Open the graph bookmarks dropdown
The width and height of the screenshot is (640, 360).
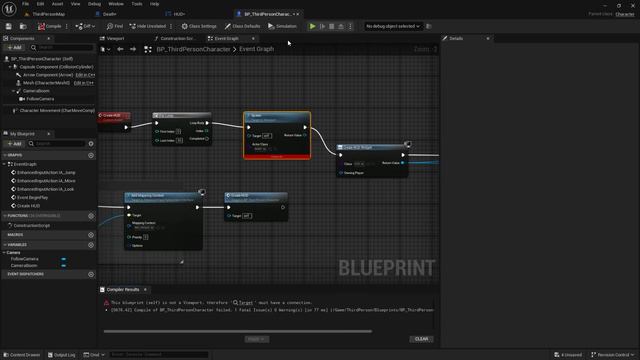point(105,49)
